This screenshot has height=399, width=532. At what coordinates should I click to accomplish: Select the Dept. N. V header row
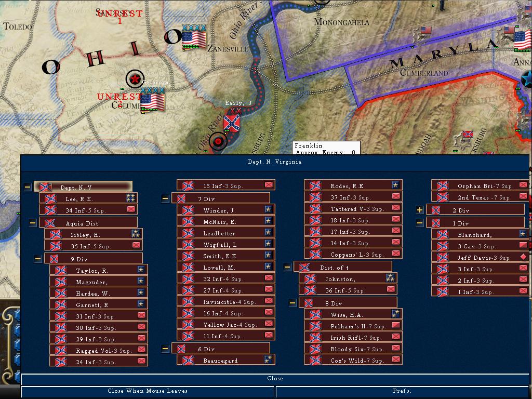[83, 187]
